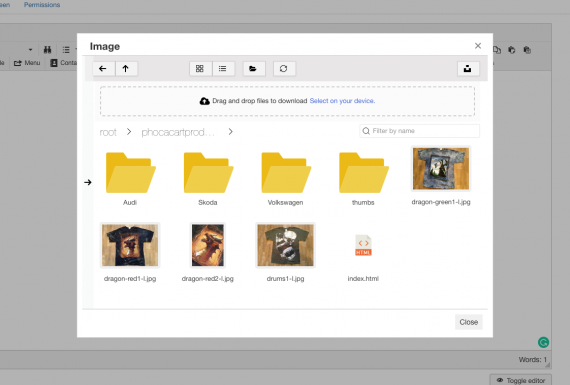Viewport: 570px width, 385px height.
Task: Select dragon-red1-l.jpg thumbnail
Action: [130, 245]
